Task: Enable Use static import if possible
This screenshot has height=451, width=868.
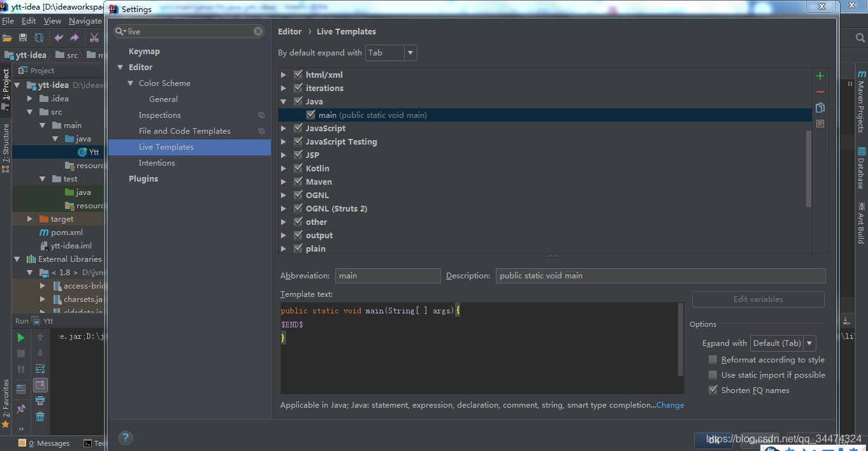Action: pyautogui.click(x=712, y=375)
